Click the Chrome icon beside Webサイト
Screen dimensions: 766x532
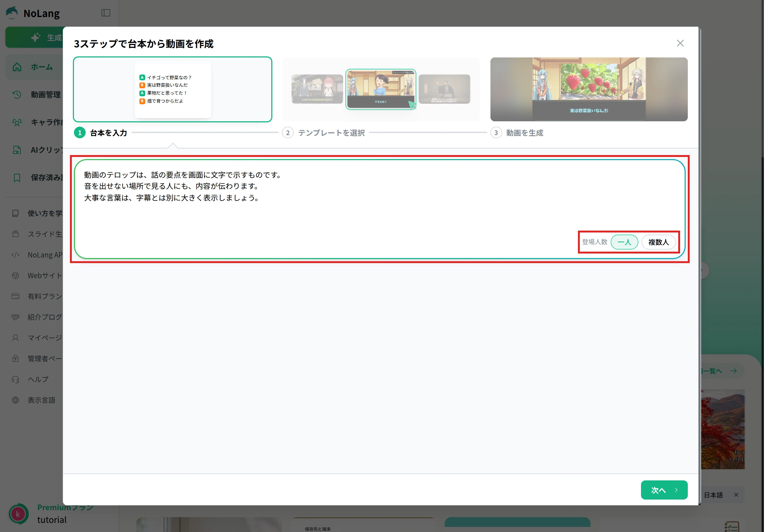tap(15, 276)
